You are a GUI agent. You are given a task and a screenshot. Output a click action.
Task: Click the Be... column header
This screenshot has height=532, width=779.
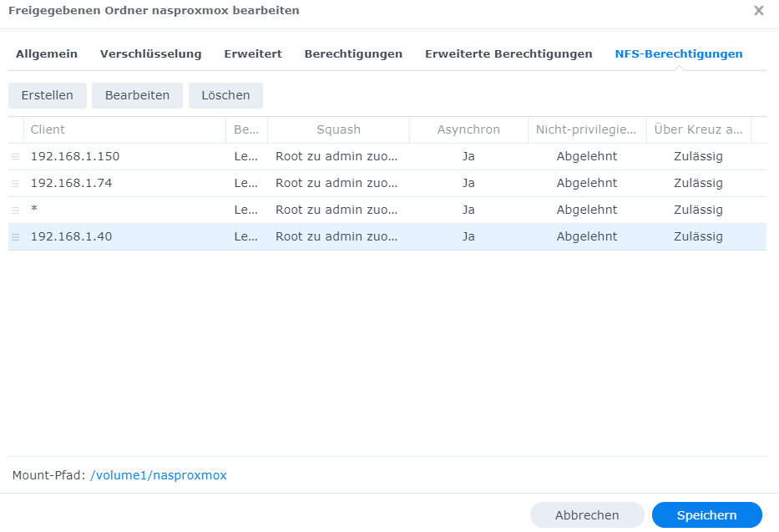point(246,129)
